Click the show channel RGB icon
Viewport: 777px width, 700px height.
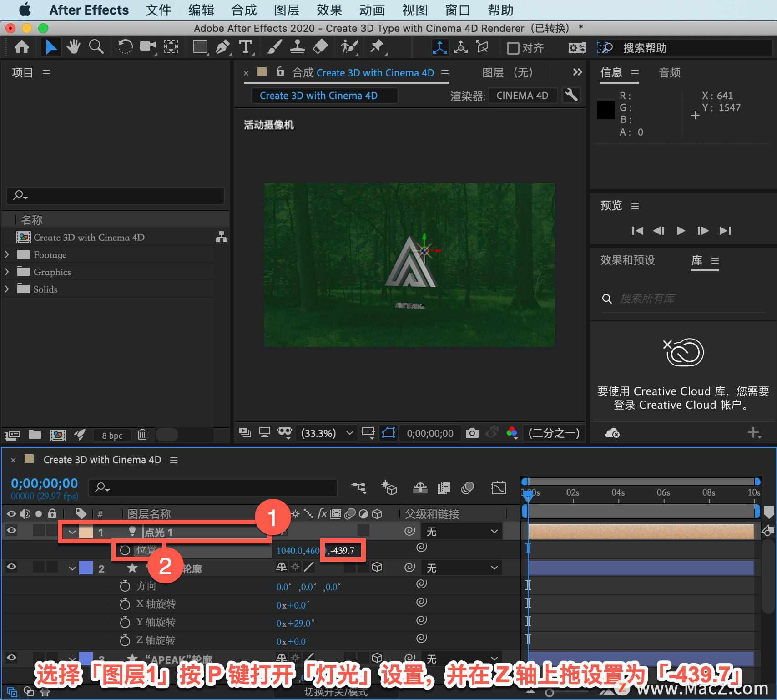coord(512,433)
